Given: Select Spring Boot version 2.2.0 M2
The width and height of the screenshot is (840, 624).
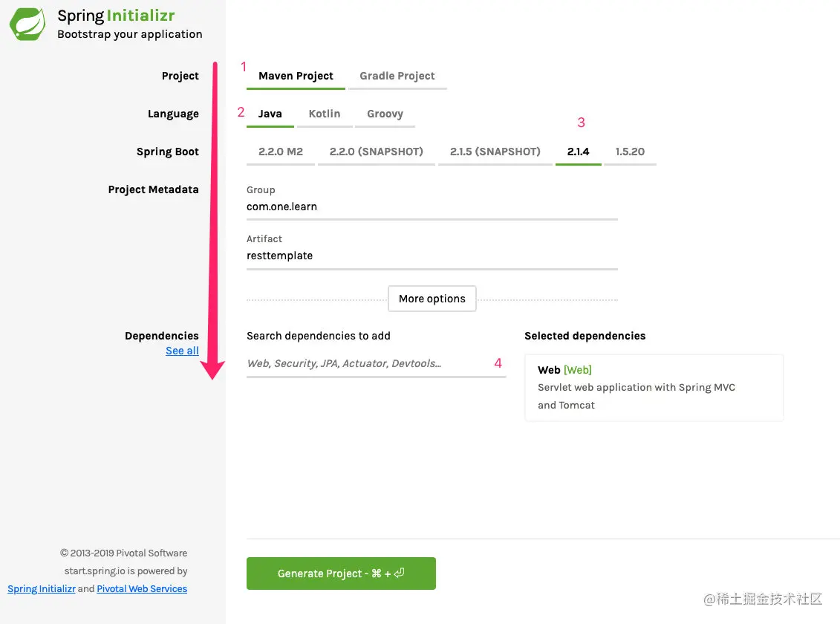Looking at the screenshot, I should click(281, 152).
